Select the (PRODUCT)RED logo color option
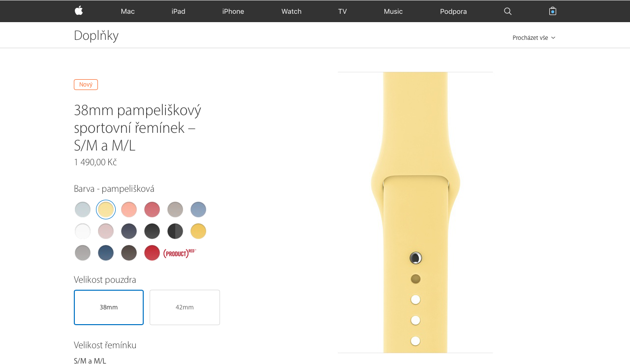Screen dimensions: 630x364 (x=180, y=253)
